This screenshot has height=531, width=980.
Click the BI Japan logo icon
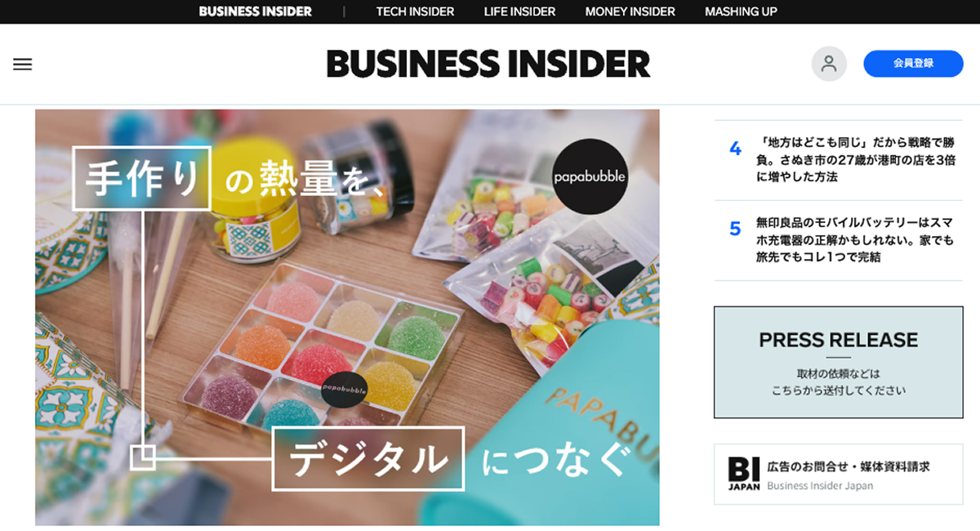[x=744, y=474]
